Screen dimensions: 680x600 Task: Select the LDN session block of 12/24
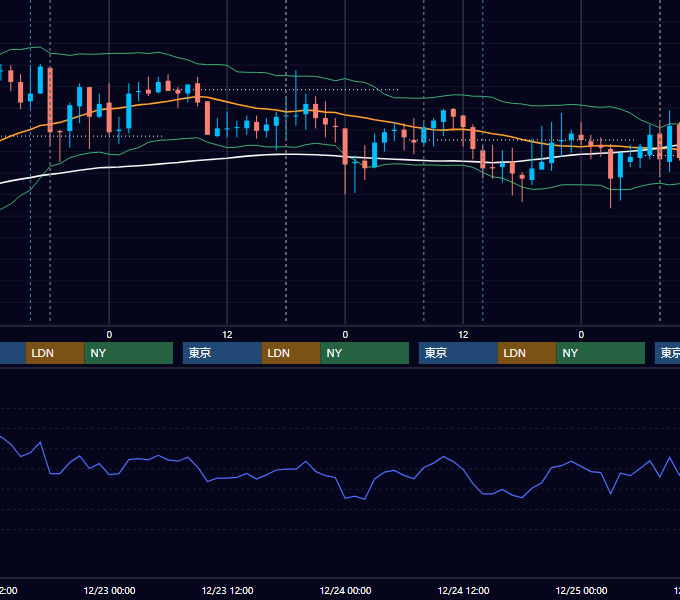(527, 353)
